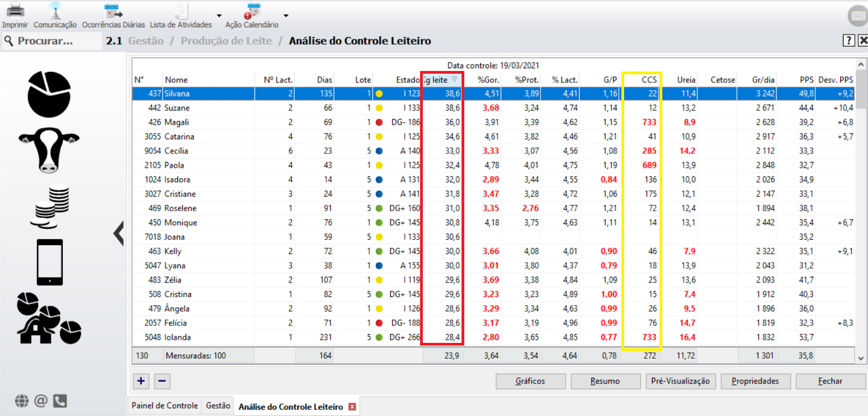The height and width of the screenshot is (416, 868).
Task: Select the row for Suzane
Action: [494, 108]
